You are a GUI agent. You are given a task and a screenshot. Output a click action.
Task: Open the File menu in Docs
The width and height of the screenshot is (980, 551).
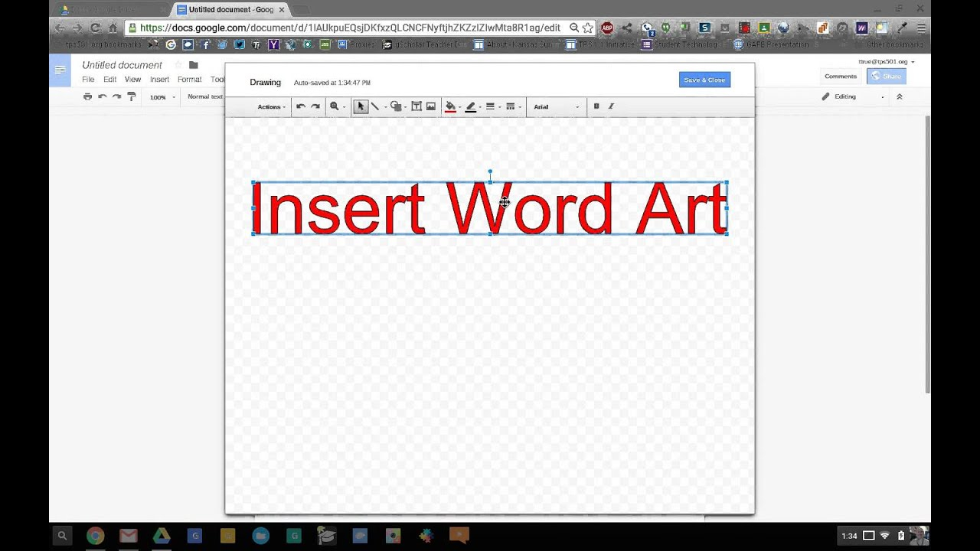(88, 80)
